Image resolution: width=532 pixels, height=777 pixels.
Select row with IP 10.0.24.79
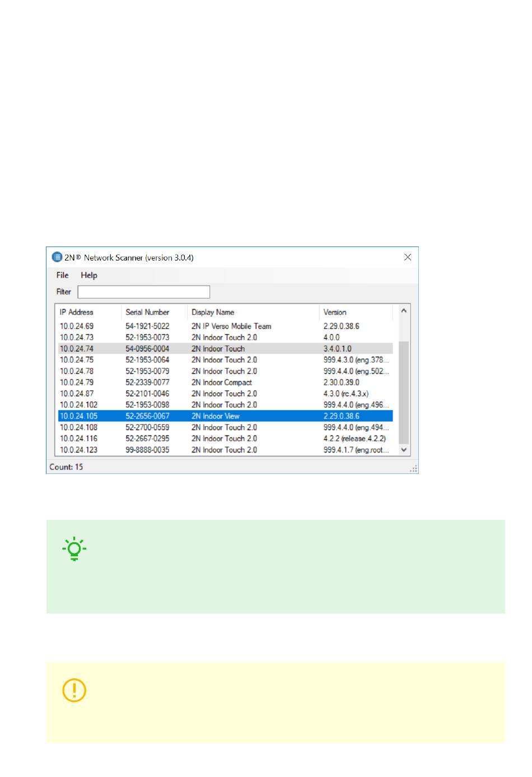pos(225,382)
